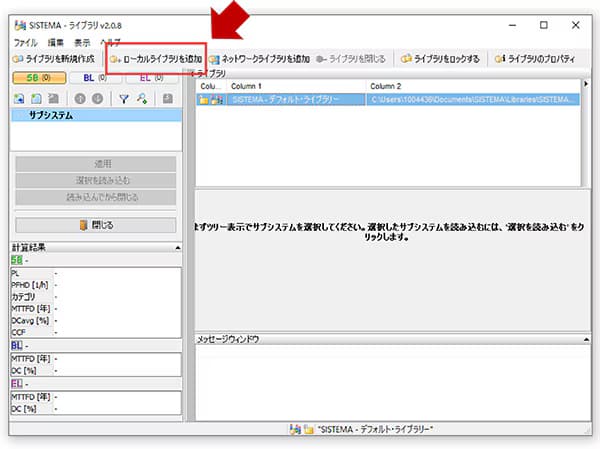Click the greyed icon right of the search icon
The image size is (600, 449).
(x=168, y=99)
